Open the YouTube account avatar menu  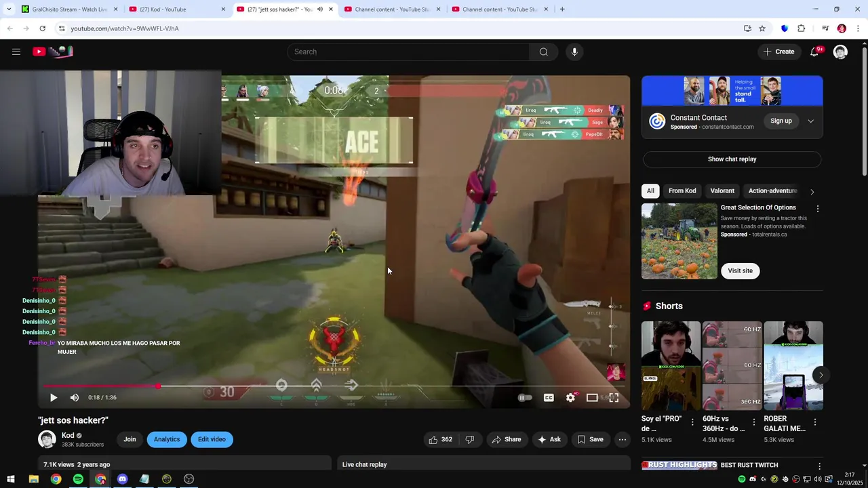click(x=840, y=52)
